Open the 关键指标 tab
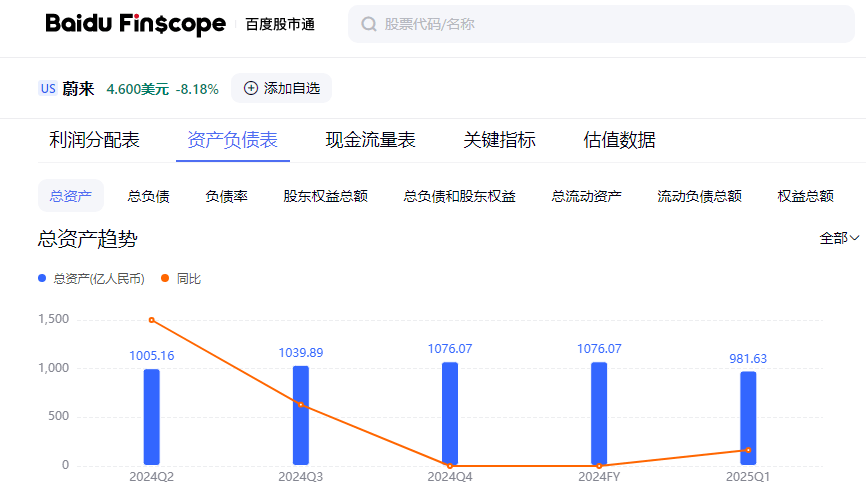The height and width of the screenshot is (504, 866). (x=499, y=140)
